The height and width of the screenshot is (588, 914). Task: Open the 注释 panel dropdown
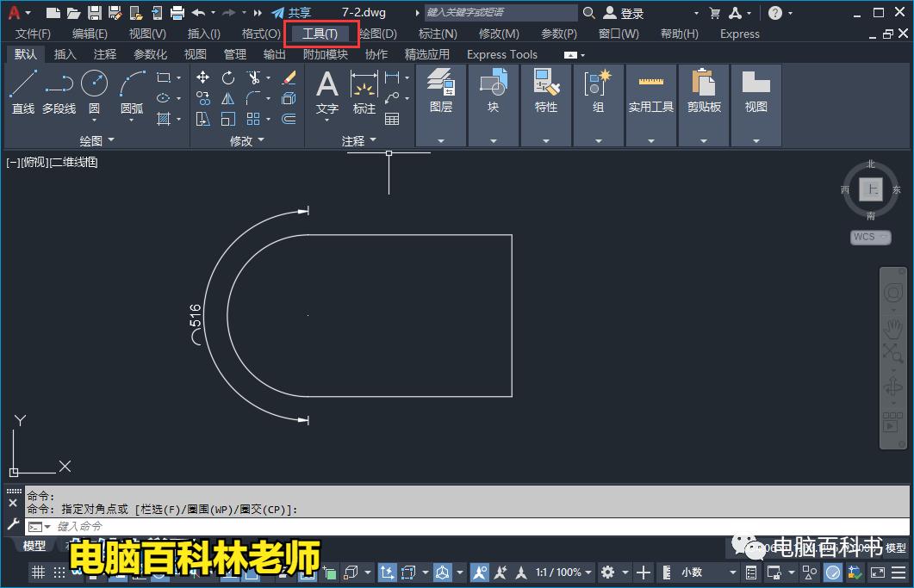coord(373,139)
